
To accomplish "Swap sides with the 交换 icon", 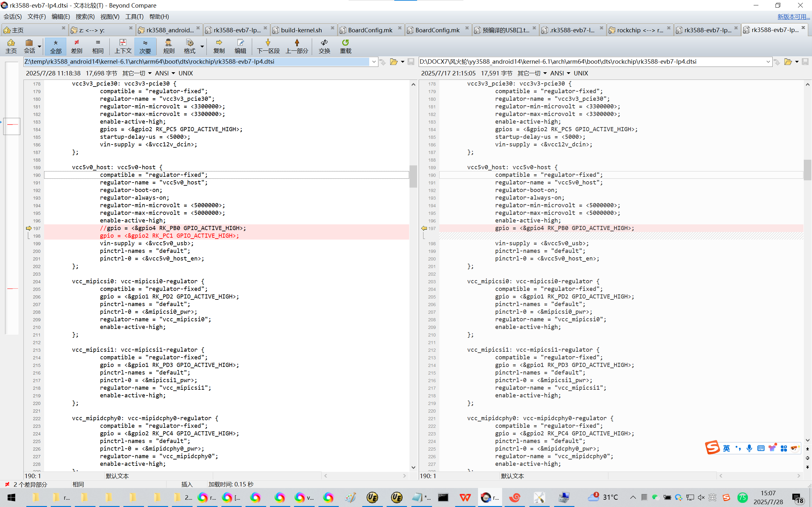I will tap(324, 46).
